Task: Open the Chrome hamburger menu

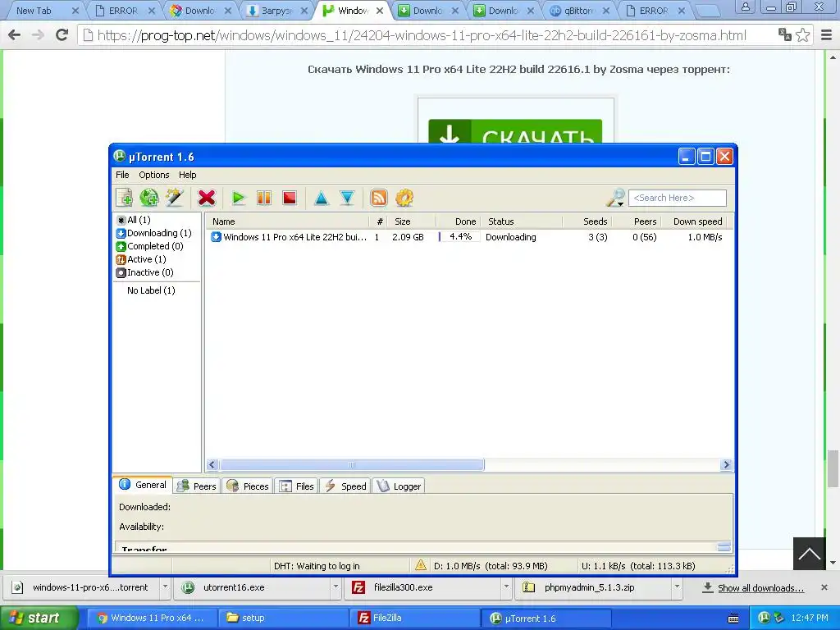Action: (827, 34)
